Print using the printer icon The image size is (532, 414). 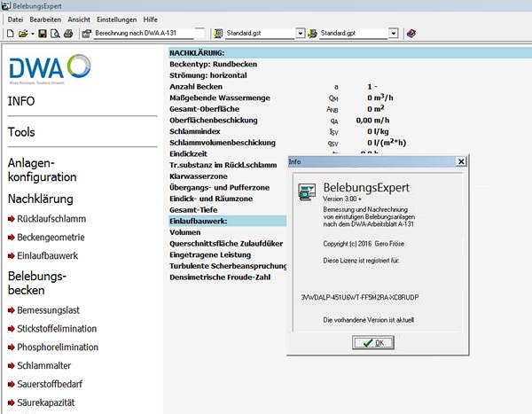click(68, 34)
